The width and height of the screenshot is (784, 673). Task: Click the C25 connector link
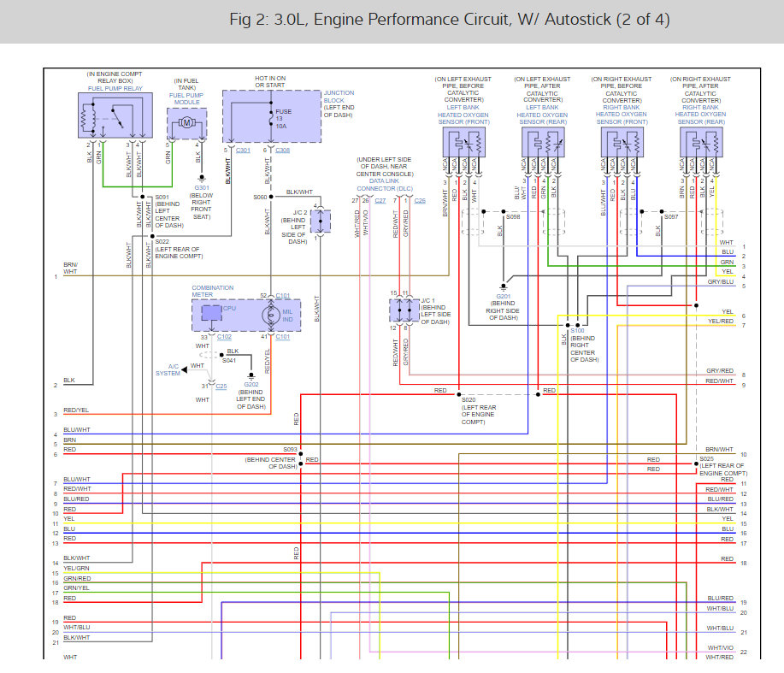221,386
